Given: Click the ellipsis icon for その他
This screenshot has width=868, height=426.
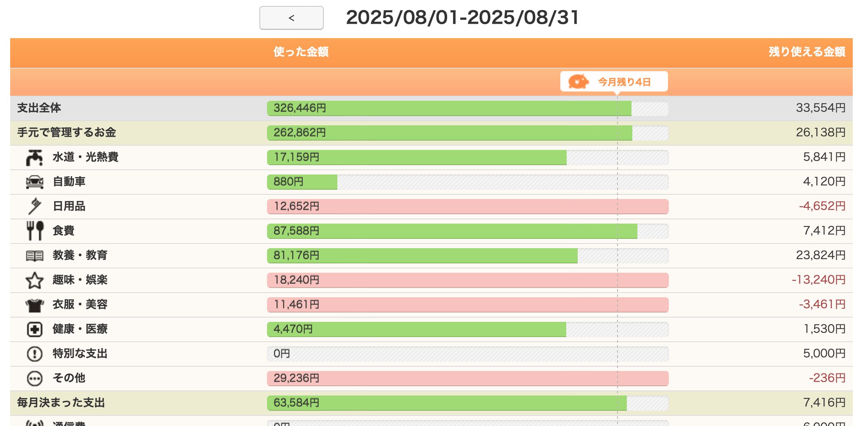Looking at the screenshot, I should pyautogui.click(x=34, y=379).
